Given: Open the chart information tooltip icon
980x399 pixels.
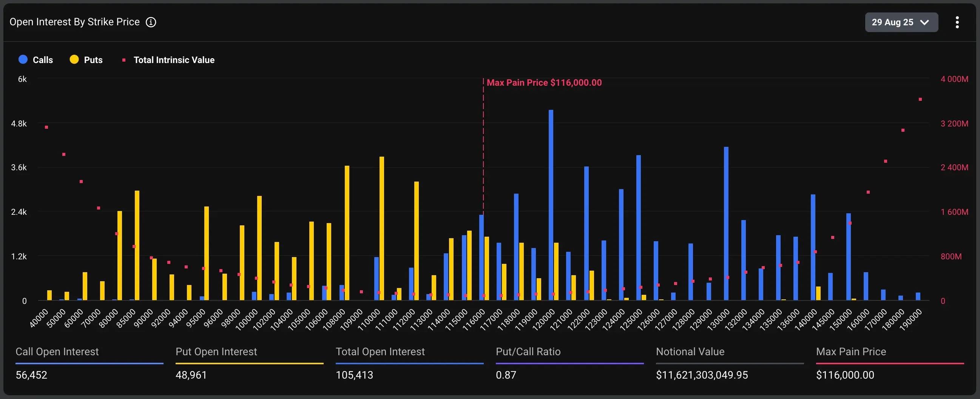Looking at the screenshot, I should pos(151,22).
